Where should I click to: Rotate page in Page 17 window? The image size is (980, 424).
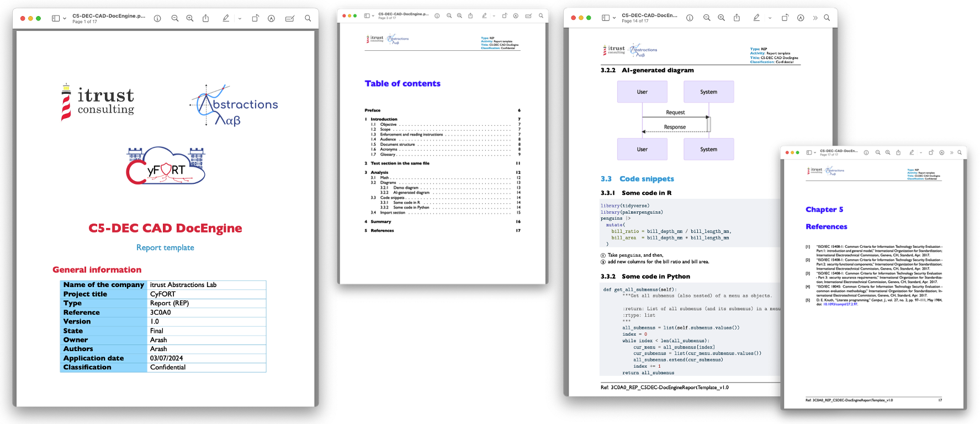click(931, 152)
